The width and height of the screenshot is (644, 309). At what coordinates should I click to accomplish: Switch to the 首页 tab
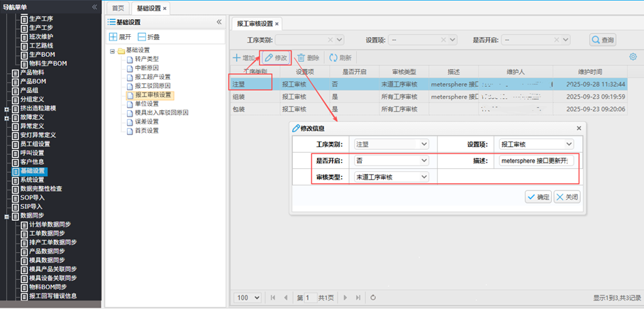tap(118, 8)
